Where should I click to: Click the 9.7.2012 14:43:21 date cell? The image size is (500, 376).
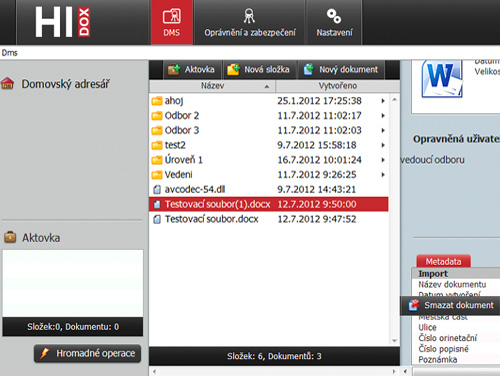click(x=317, y=190)
